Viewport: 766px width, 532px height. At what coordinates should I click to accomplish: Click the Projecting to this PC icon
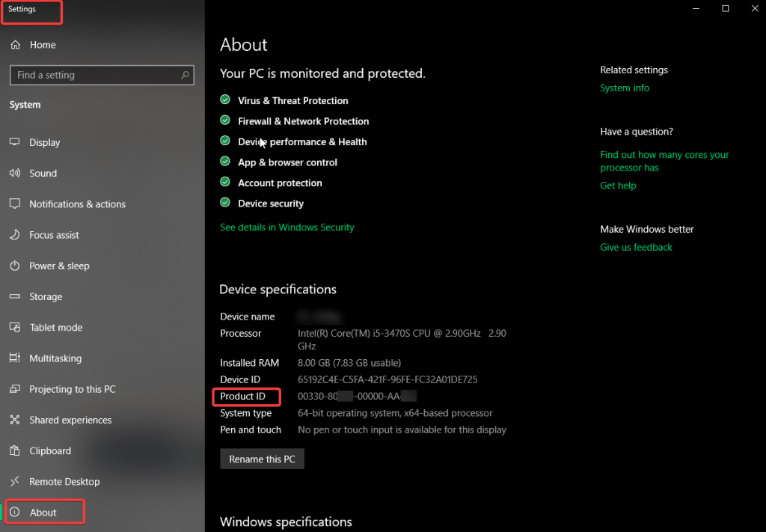(15, 389)
